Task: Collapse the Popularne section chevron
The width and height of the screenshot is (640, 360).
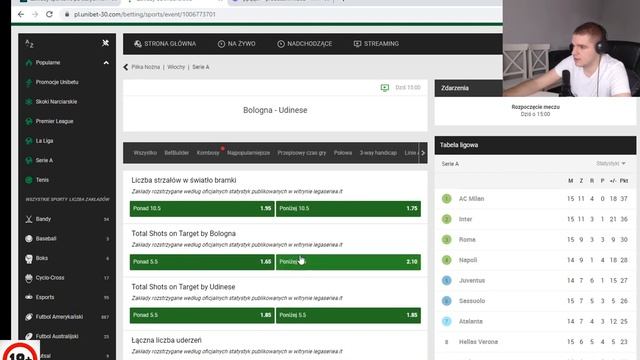Action: (x=106, y=63)
